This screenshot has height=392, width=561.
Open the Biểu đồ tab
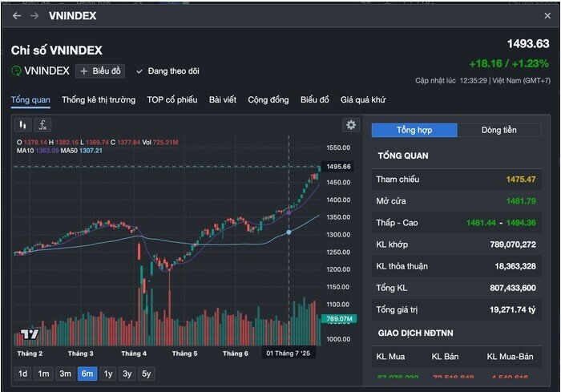coord(315,100)
